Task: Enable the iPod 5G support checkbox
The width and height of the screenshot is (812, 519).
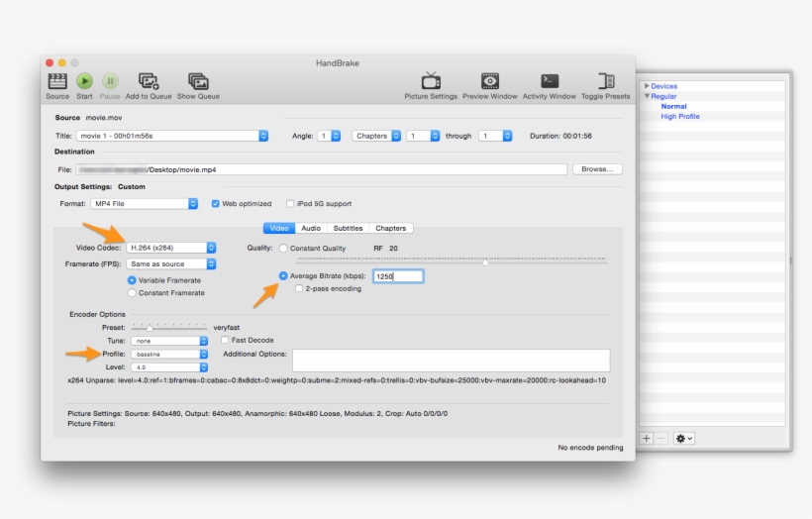Action: click(290, 204)
